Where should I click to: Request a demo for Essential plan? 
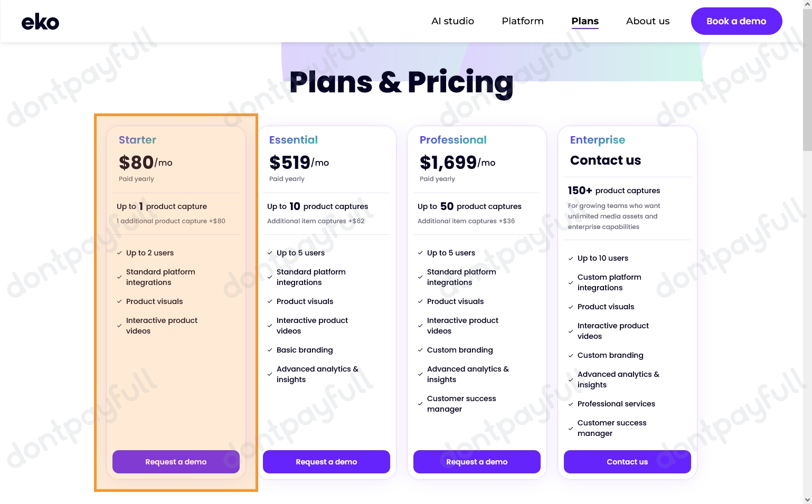(x=326, y=462)
